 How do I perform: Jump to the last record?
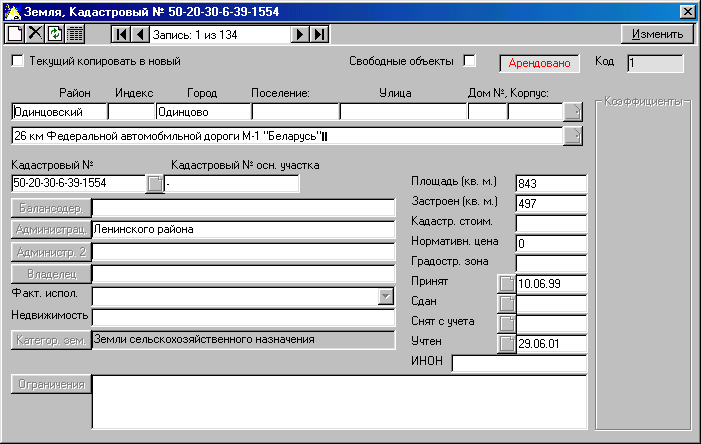coord(319,34)
